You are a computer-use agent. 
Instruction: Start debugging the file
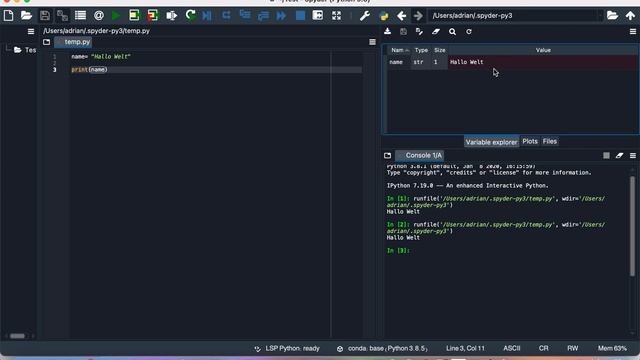click(x=207, y=16)
